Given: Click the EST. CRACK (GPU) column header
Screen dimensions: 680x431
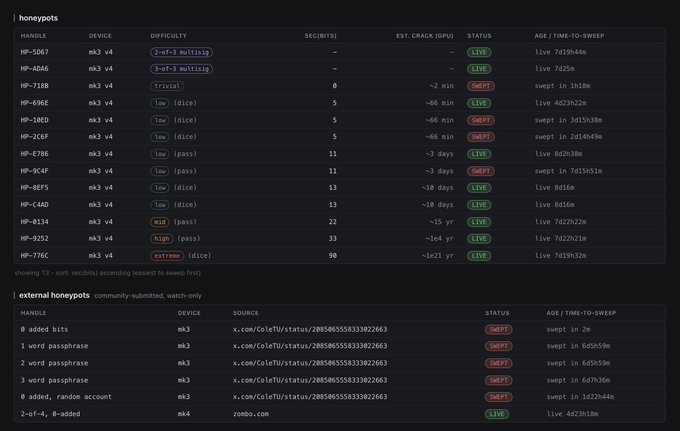Looking at the screenshot, I should (425, 36).
